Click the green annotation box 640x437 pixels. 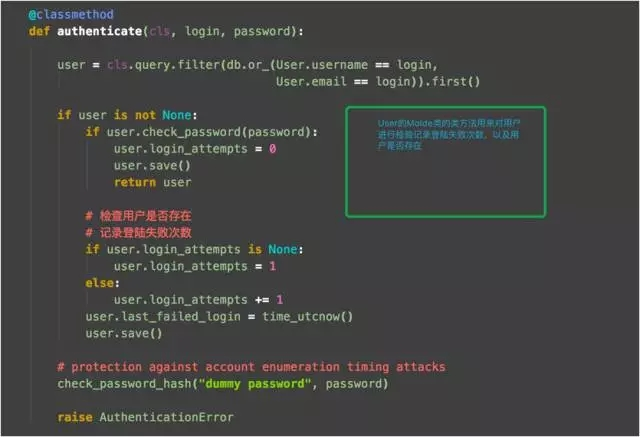pyautogui.click(x=446, y=162)
